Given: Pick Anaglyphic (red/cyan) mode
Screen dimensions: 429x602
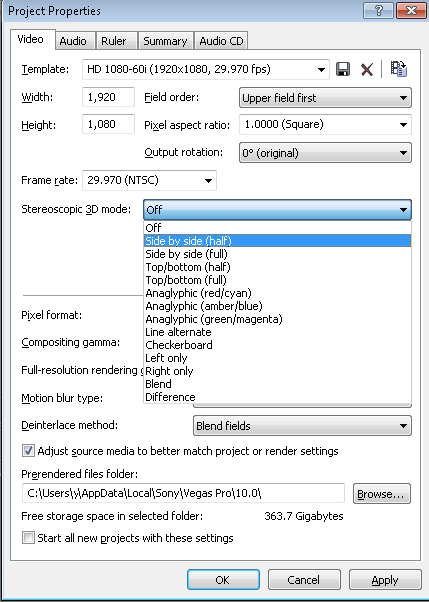Looking at the screenshot, I should (277, 293).
